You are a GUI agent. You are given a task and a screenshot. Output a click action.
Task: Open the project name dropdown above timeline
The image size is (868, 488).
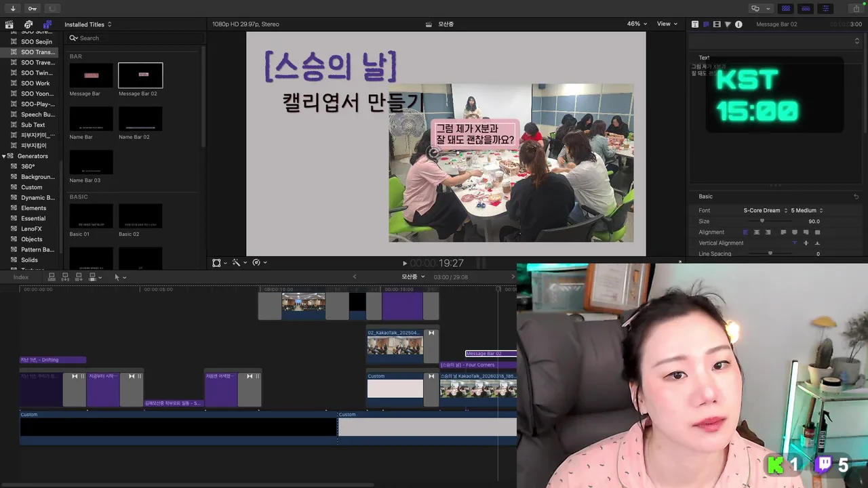(x=413, y=277)
